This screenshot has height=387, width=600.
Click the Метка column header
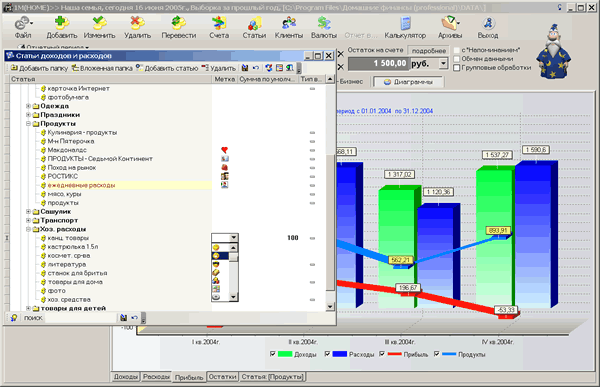click(225, 79)
